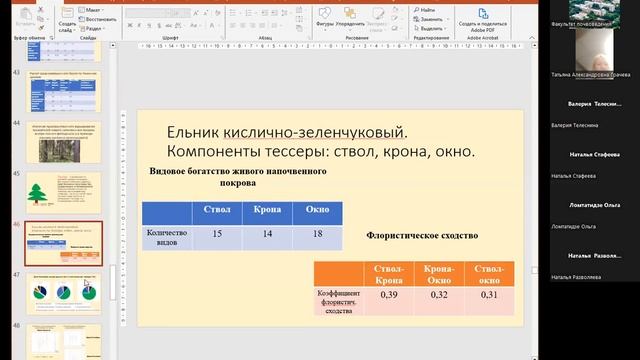Click the clear formatting icon
The height and width of the screenshot is (360, 640).
[x=218, y=13]
